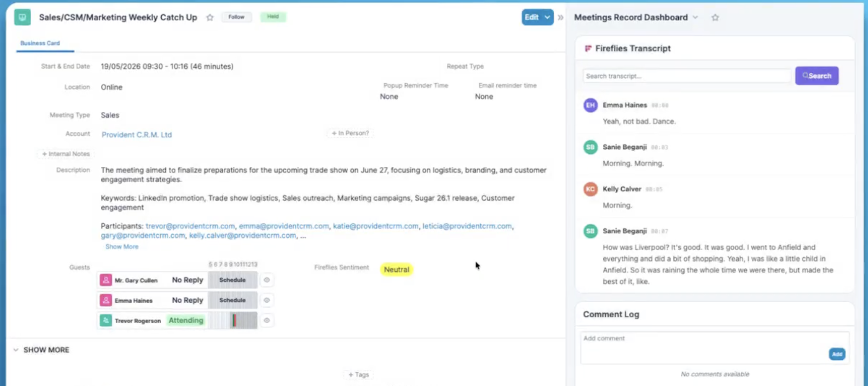868x386 pixels.
Task: Click Schedule bar for Mr. Gary Cullen
Action: click(232, 280)
